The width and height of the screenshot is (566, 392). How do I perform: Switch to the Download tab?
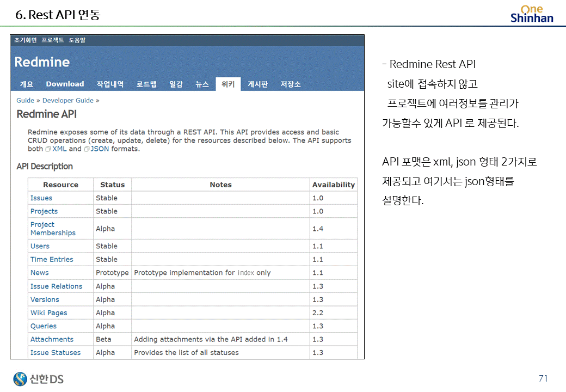65,84
